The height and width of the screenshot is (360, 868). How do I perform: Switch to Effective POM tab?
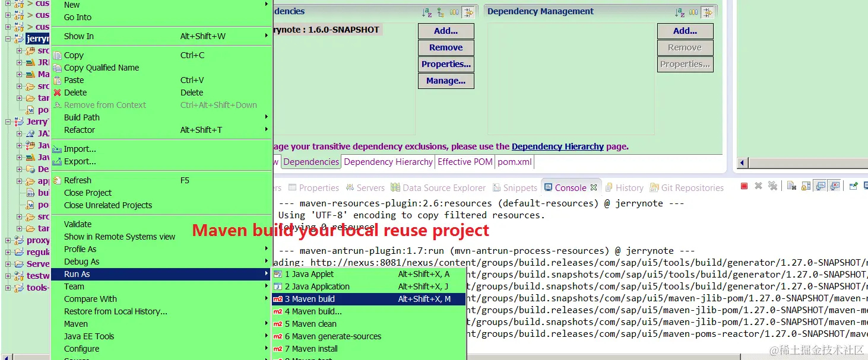pos(465,162)
